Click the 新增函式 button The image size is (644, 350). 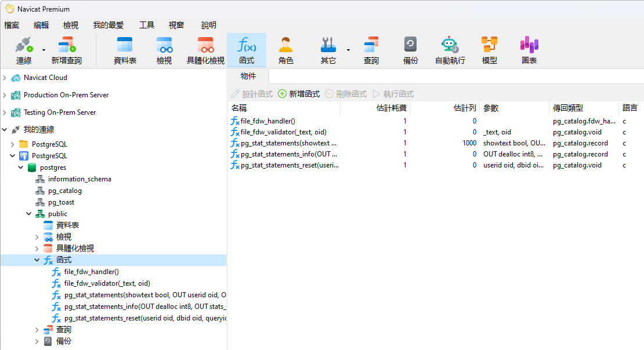(x=297, y=94)
